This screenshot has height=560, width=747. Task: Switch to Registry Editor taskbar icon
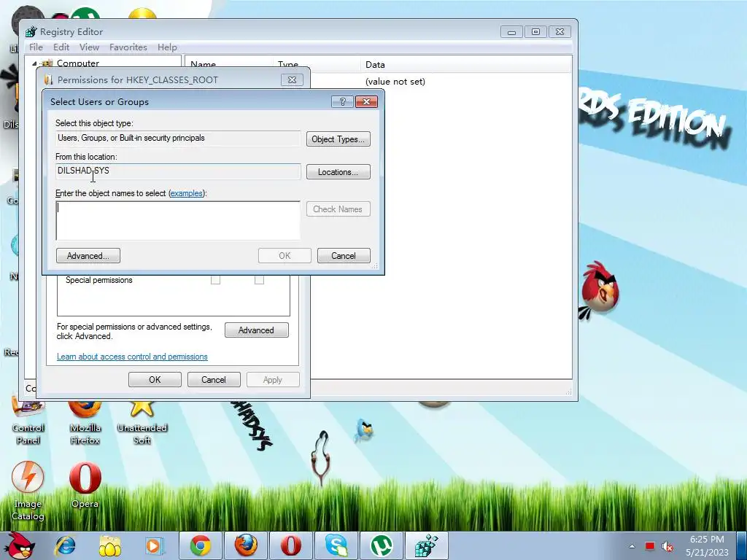tap(426, 545)
